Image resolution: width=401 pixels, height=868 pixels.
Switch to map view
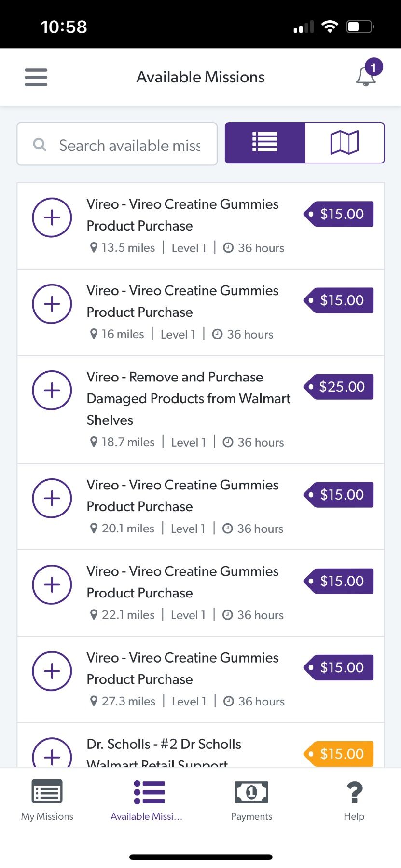[345, 143]
